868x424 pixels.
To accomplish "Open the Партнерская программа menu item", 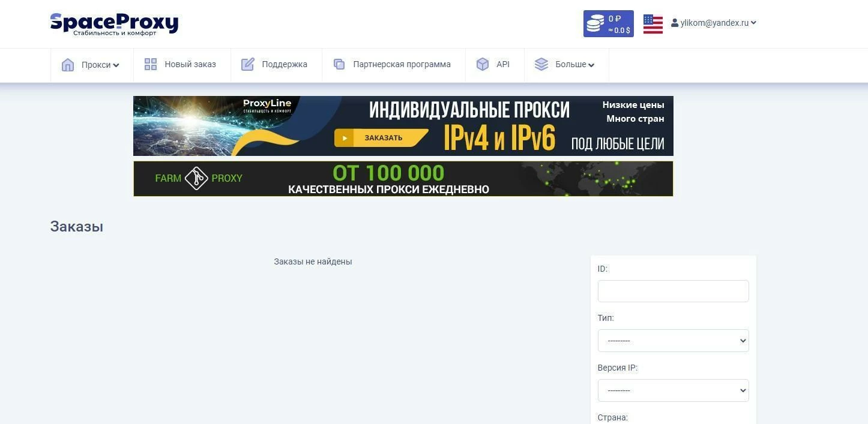I will click(394, 65).
